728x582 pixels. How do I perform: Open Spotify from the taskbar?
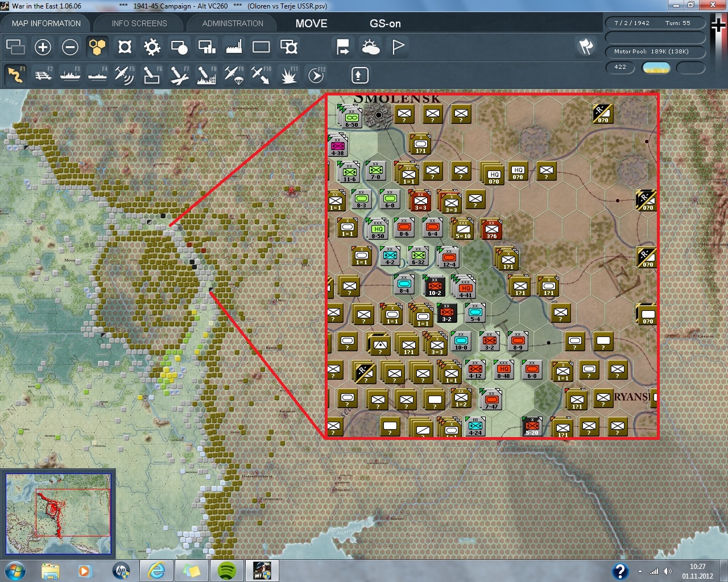(227, 571)
